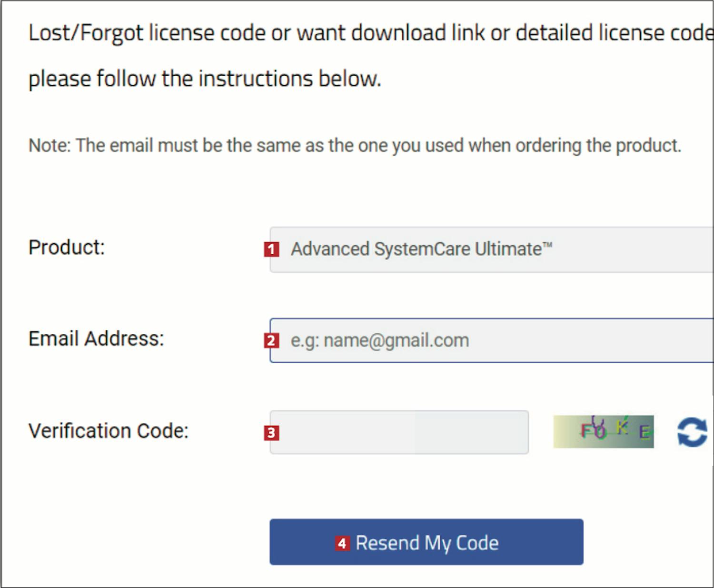
Task: Click the captcha verification image
Action: (604, 432)
